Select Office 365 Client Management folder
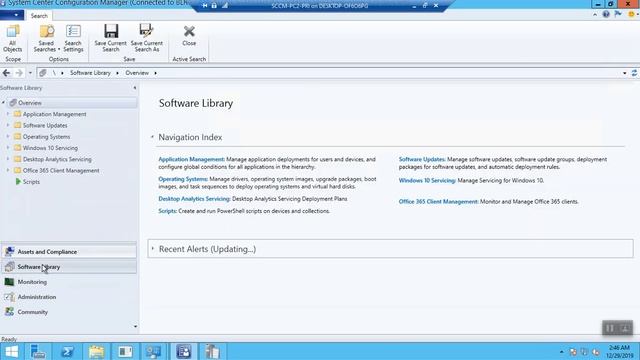Viewport: 640px width, 360px height. pyautogui.click(x=57, y=170)
